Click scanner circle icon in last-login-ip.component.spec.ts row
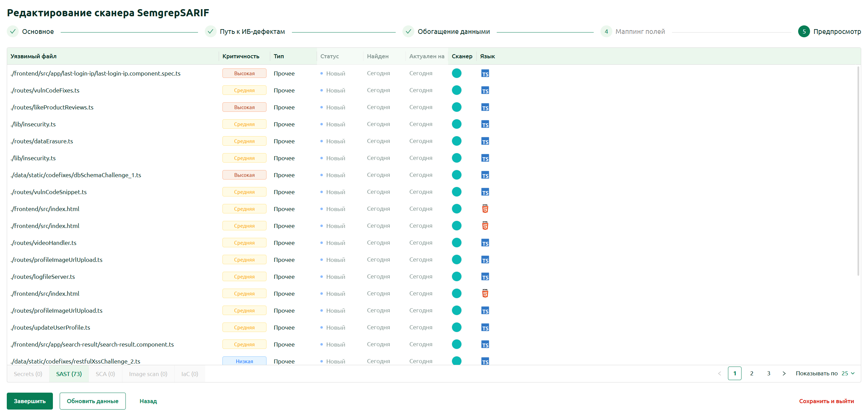 (x=456, y=73)
